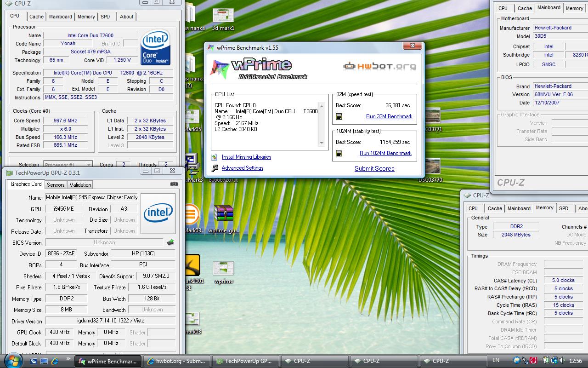Click the Rated FSB value '665.1 MHz'

[65, 145]
